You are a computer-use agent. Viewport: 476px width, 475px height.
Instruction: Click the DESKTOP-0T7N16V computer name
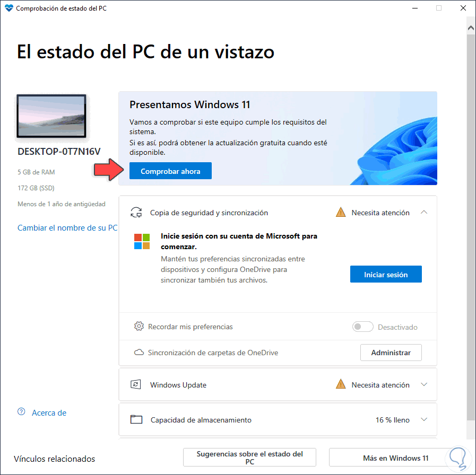click(59, 152)
